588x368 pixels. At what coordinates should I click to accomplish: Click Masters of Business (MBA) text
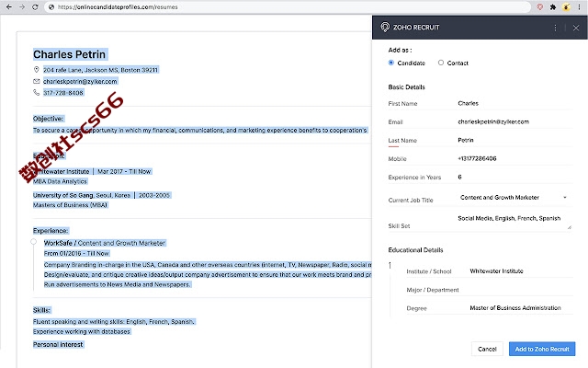[70, 205]
